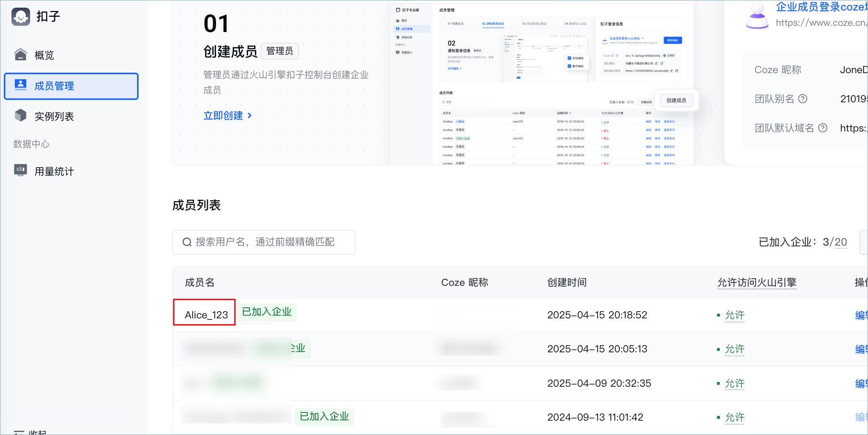
Task: Click 编辑 in Alice_123's row
Action: click(x=861, y=315)
